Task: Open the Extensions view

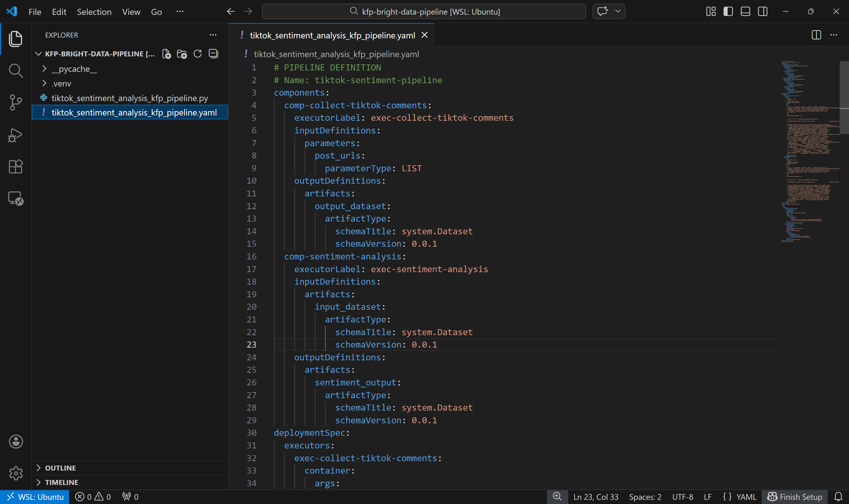Action: [x=15, y=166]
